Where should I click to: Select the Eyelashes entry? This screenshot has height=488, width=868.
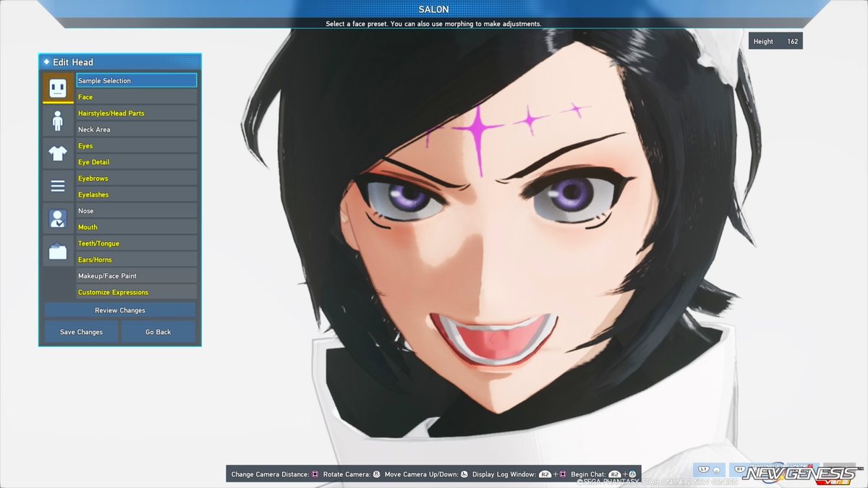click(137, 194)
